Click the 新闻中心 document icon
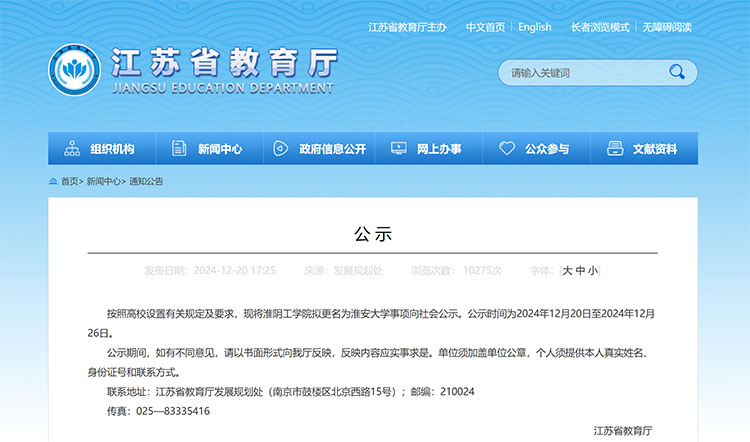The width and height of the screenshot is (750, 442). [x=179, y=149]
